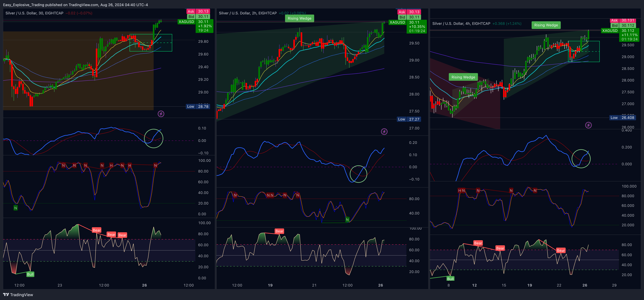This screenshot has width=644, height=300.
Task: Select the green Bull label in 4h RSI pane
Action: coord(450,279)
